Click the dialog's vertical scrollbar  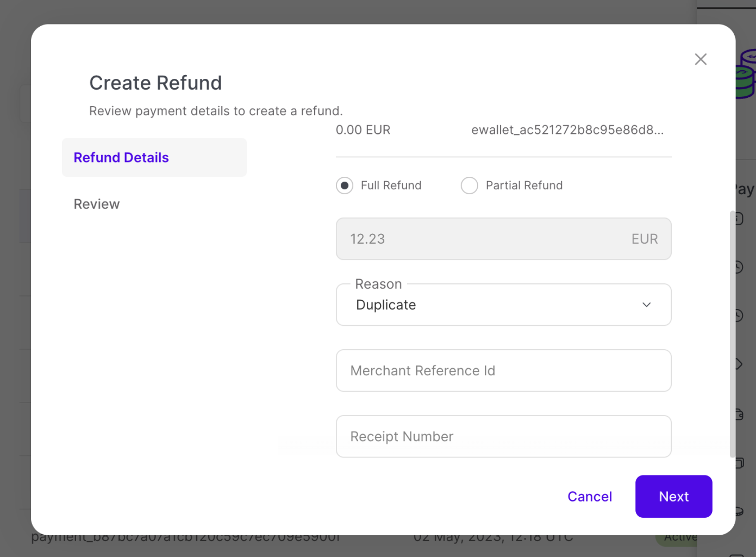tap(732, 334)
